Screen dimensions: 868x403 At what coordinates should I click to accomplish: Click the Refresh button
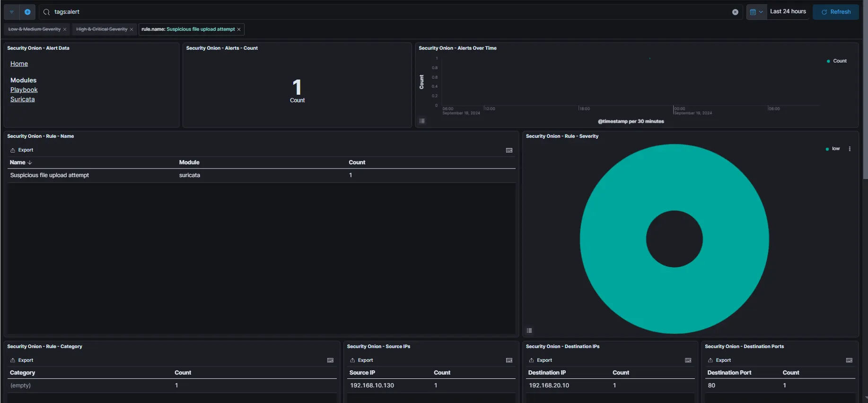[x=835, y=12]
